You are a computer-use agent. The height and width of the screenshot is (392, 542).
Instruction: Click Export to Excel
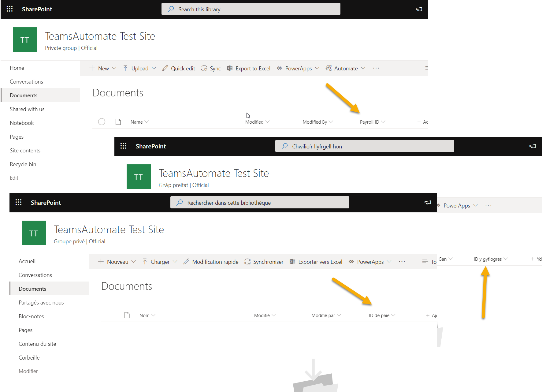[249, 68]
